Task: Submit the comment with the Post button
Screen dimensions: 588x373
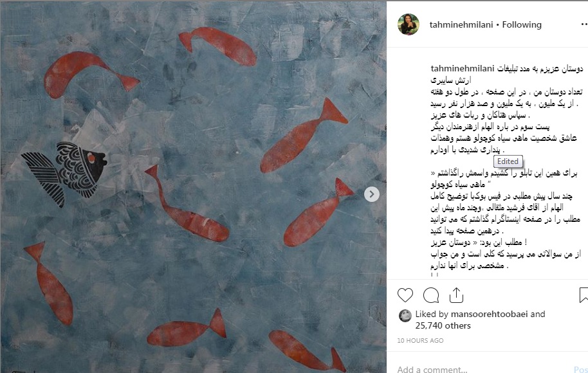Action: click(580, 369)
